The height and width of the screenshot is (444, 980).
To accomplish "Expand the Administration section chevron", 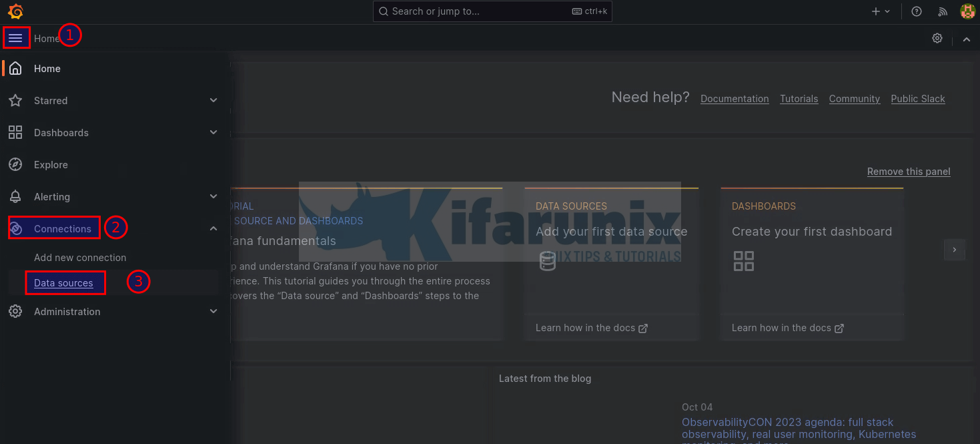I will 213,312.
